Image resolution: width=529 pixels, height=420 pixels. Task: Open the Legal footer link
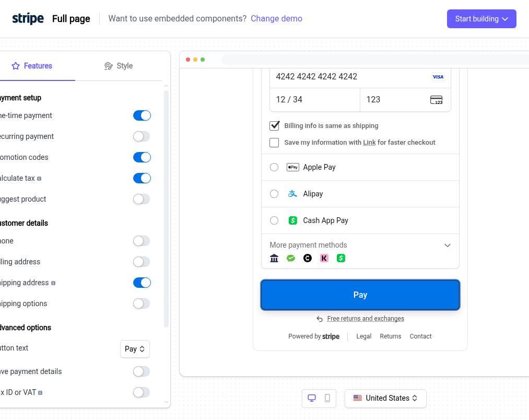[x=363, y=336]
